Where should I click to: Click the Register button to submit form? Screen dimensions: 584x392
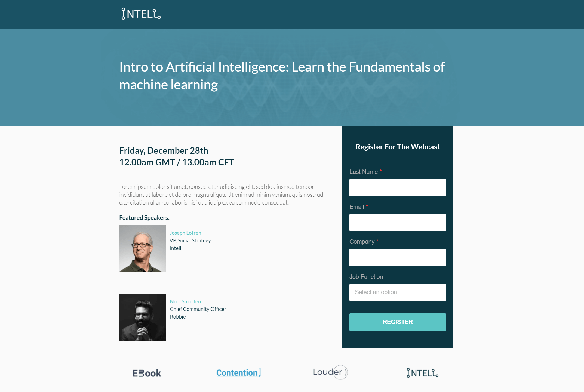click(397, 322)
